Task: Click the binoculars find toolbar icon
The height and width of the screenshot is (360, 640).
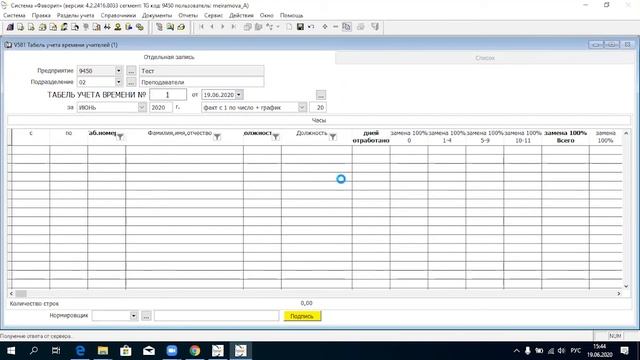Action: point(107,27)
